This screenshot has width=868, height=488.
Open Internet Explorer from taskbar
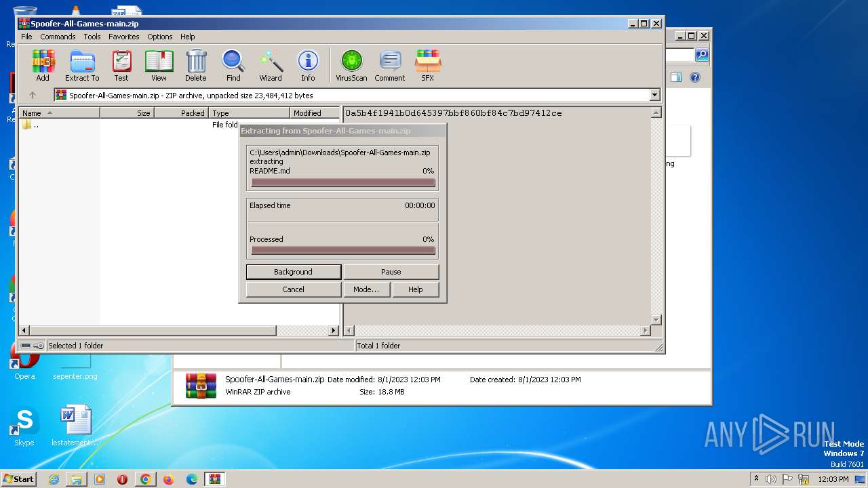pos(54,479)
